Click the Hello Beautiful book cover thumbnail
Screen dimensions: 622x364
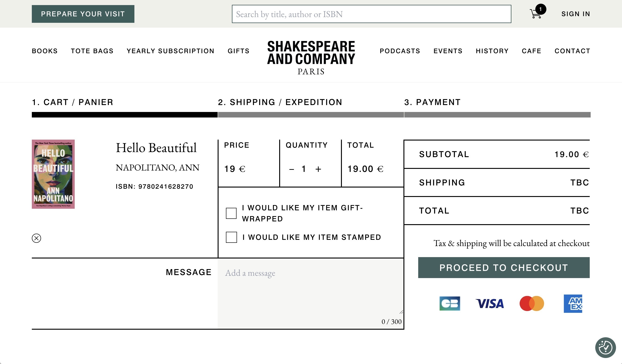click(x=53, y=174)
